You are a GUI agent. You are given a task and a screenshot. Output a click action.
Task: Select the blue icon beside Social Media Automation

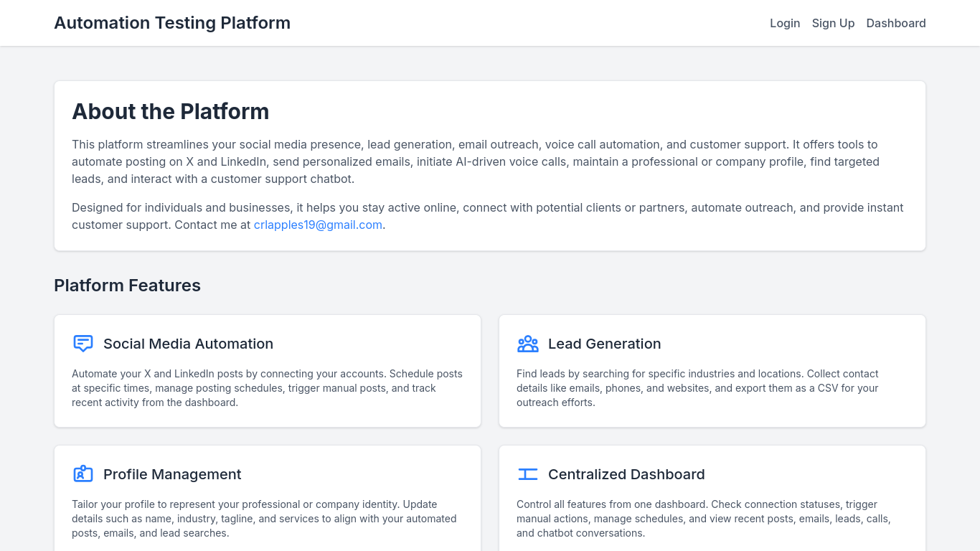click(83, 344)
